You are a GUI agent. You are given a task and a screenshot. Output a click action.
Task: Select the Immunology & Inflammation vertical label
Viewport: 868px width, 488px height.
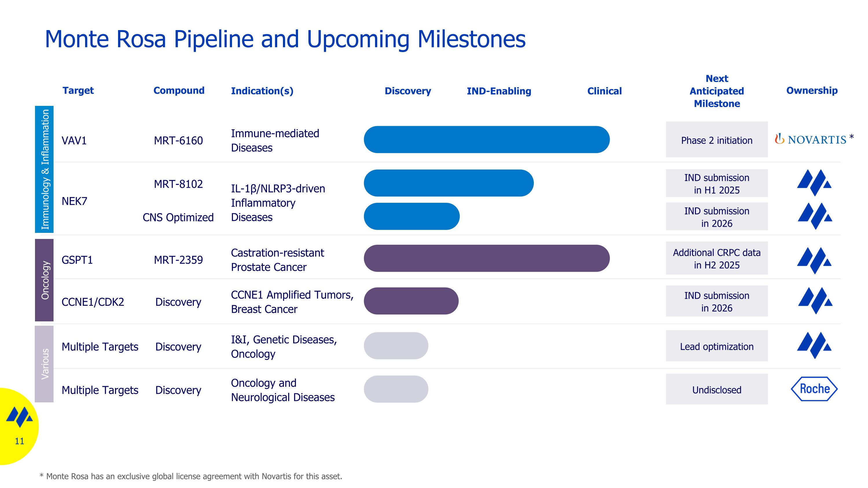click(45, 169)
